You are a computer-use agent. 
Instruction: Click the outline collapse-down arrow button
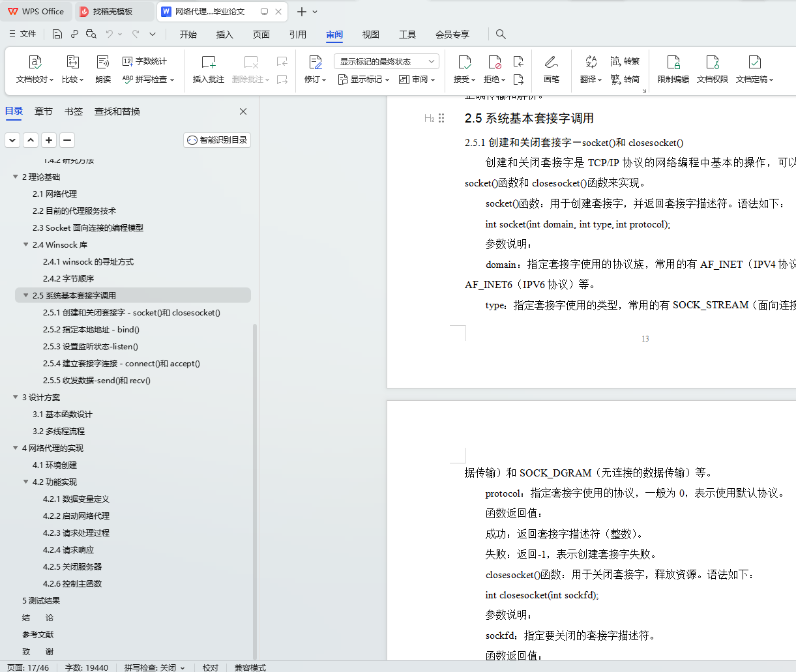tap(12, 139)
